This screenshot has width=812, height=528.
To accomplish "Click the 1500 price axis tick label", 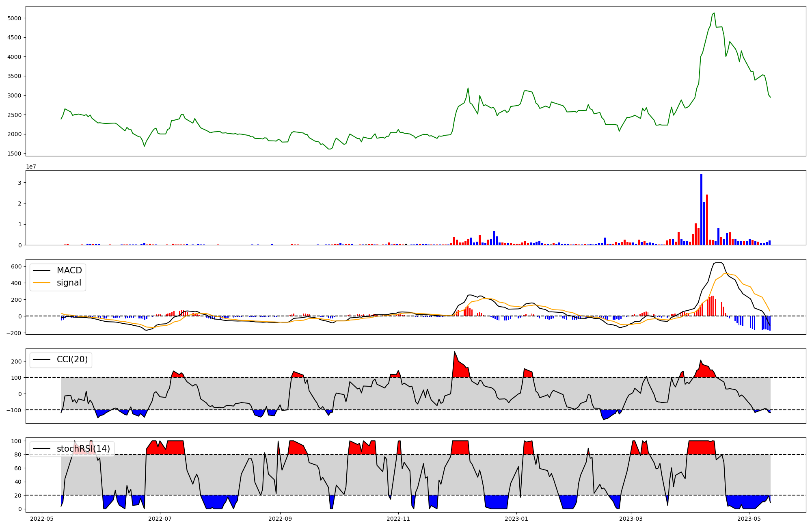I will coord(15,154).
